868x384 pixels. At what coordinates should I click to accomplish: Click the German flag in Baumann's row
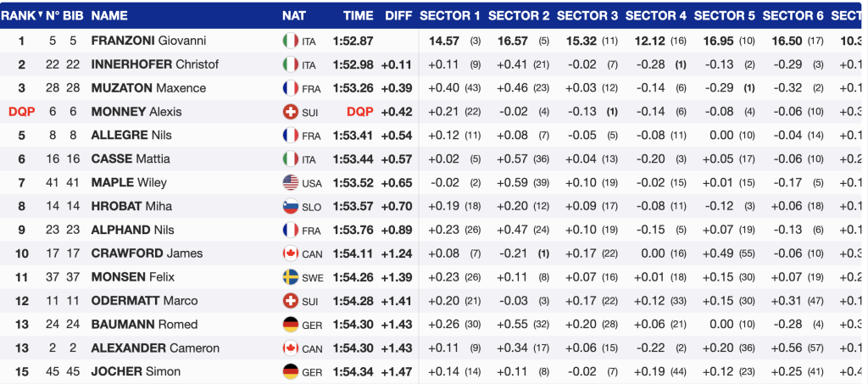(x=290, y=325)
